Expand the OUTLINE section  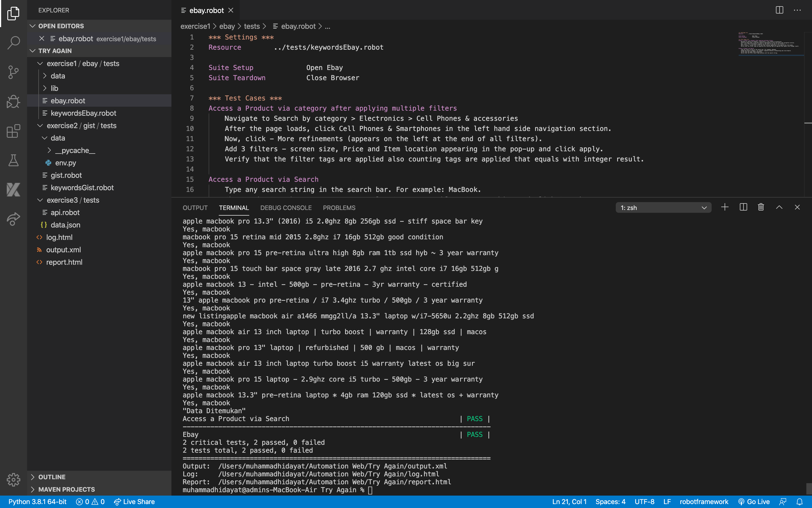point(99,477)
